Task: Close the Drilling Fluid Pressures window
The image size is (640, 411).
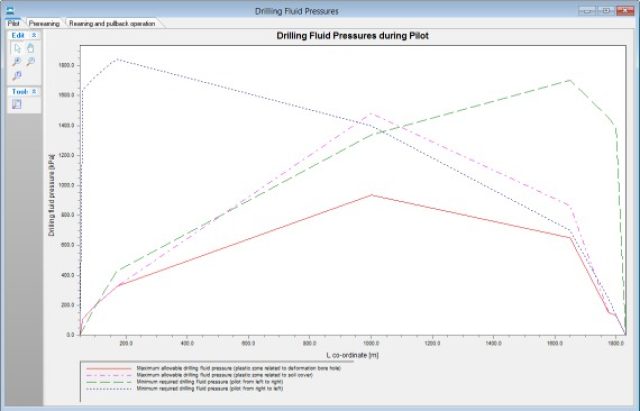Action: [626, 8]
